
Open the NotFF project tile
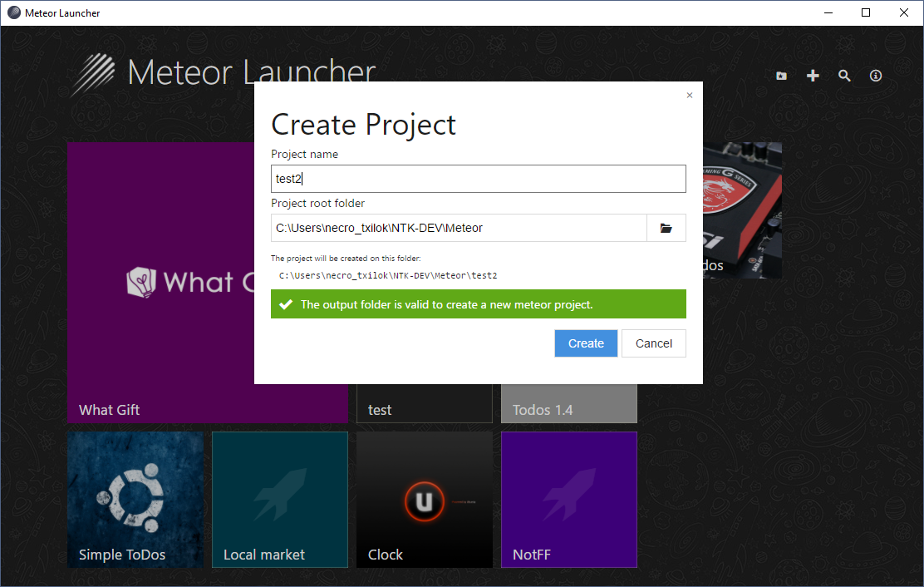tap(568, 500)
